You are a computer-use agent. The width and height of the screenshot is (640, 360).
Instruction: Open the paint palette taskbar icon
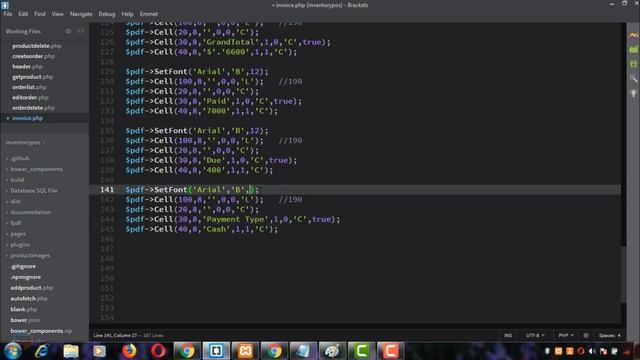pyautogui.click(x=332, y=351)
